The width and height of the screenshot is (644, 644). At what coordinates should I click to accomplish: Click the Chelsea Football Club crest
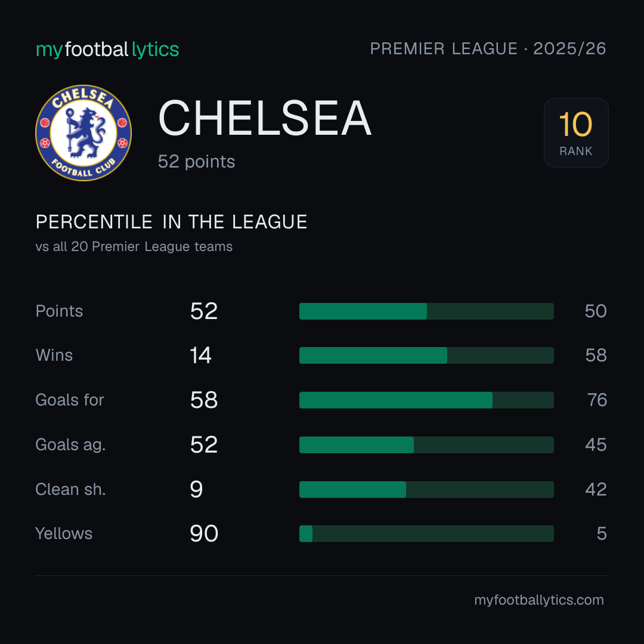(83, 132)
